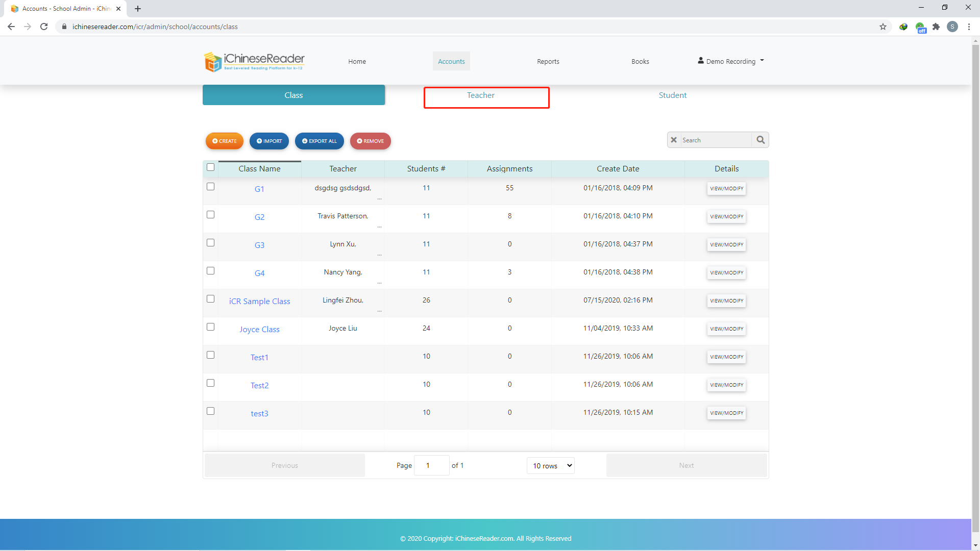
Task: Open browser extensions puzzle icon
Action: pos(936,27)
